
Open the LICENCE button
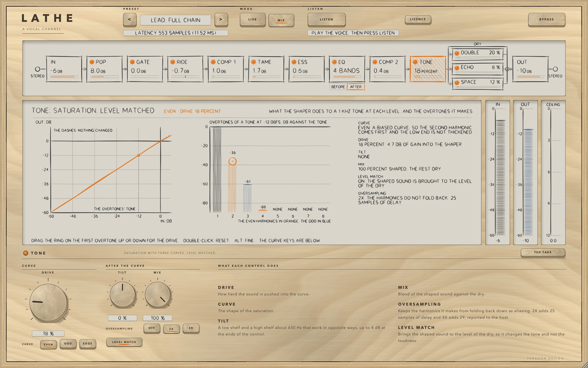tap(418, 19)
